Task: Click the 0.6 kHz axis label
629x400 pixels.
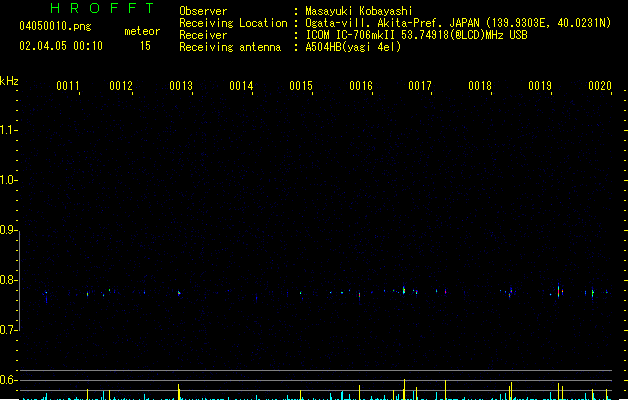Action: click(7, 380)
